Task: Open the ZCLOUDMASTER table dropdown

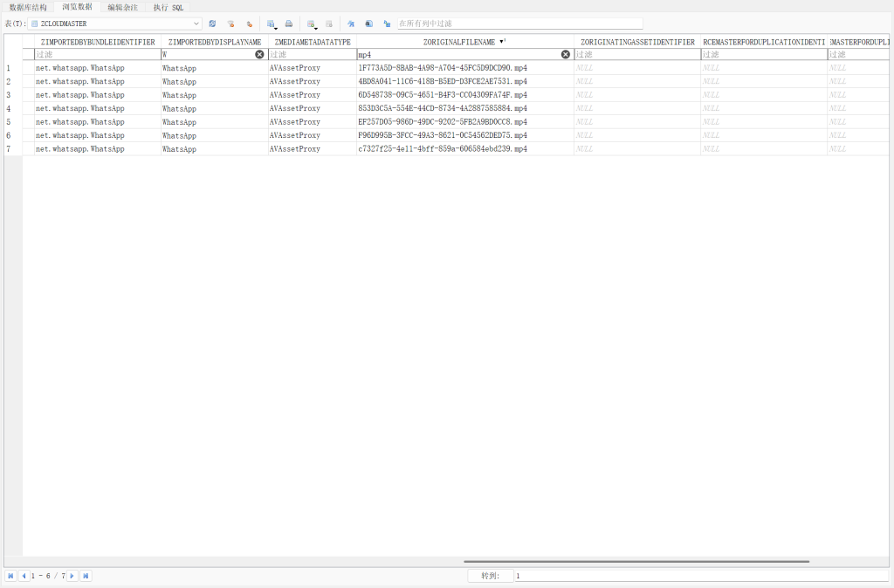Action: click(x=196, y=24)
